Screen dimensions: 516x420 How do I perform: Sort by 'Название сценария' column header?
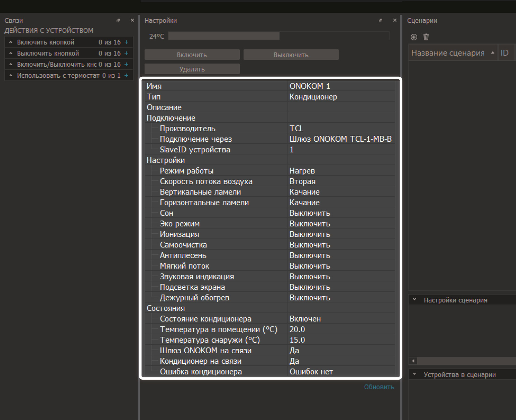[x=448, y=53]
